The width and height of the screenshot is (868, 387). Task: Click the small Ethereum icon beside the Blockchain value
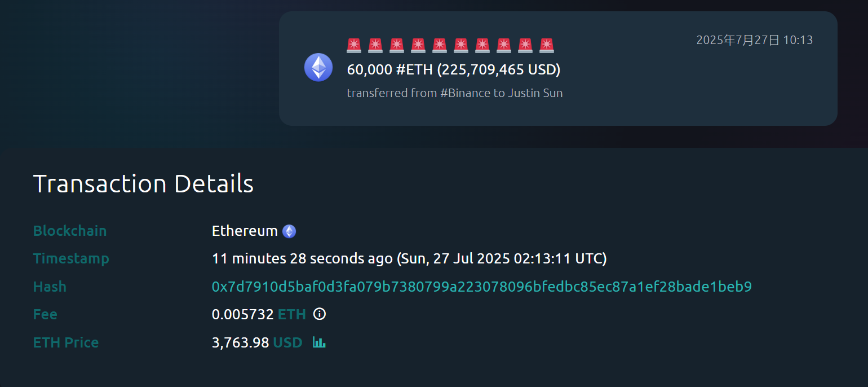289,231
